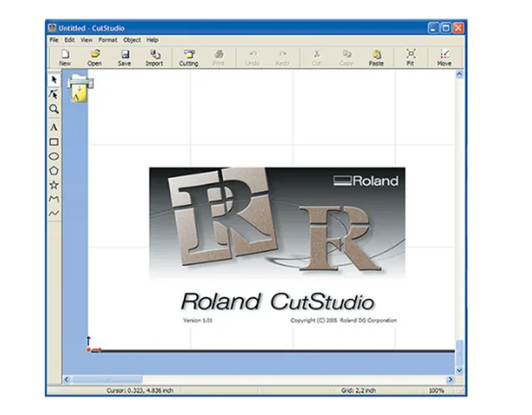
Task: Activate the Move function
Action: click(x=445, y=56)
